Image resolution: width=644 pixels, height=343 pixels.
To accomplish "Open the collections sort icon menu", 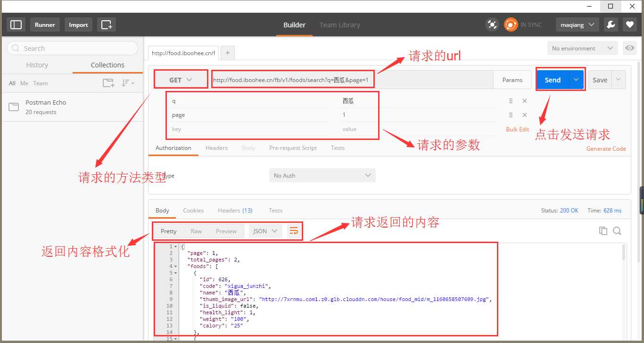I will [127, 83].
